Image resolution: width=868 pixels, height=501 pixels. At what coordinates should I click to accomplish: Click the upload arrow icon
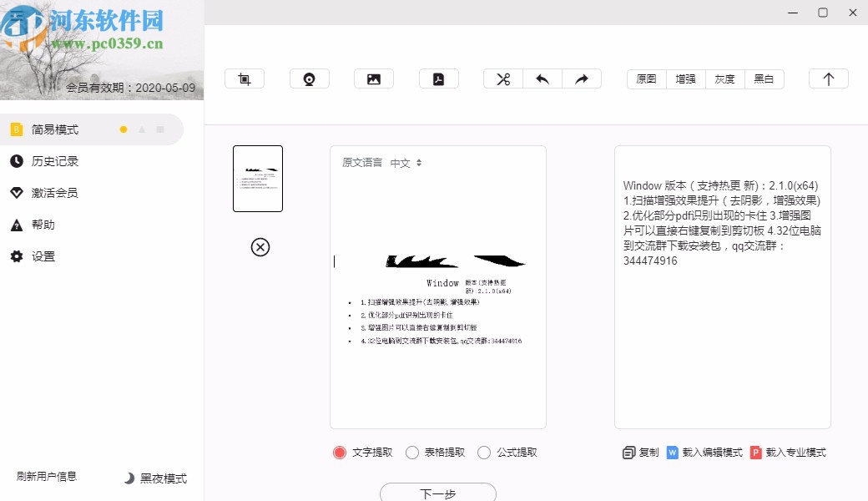828,78
